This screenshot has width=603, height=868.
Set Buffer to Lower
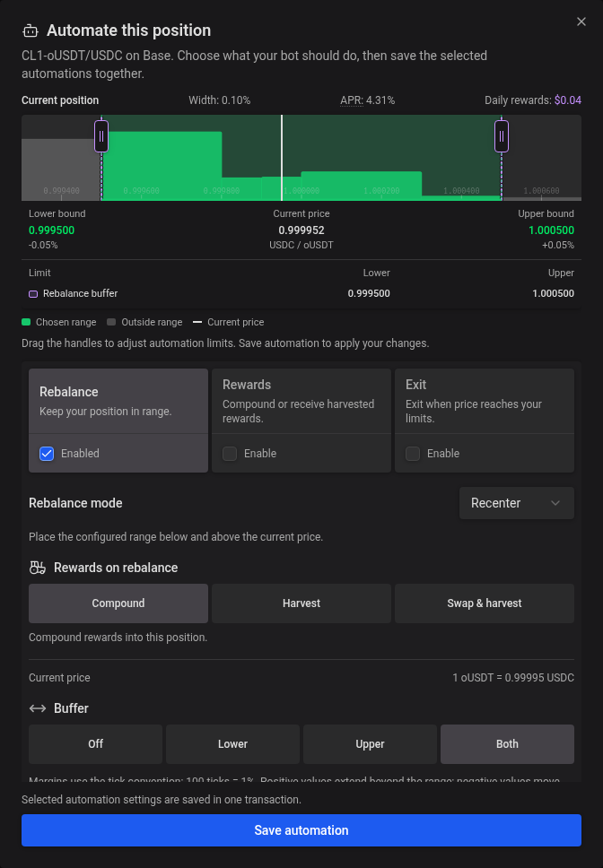[x=232, y=744]
